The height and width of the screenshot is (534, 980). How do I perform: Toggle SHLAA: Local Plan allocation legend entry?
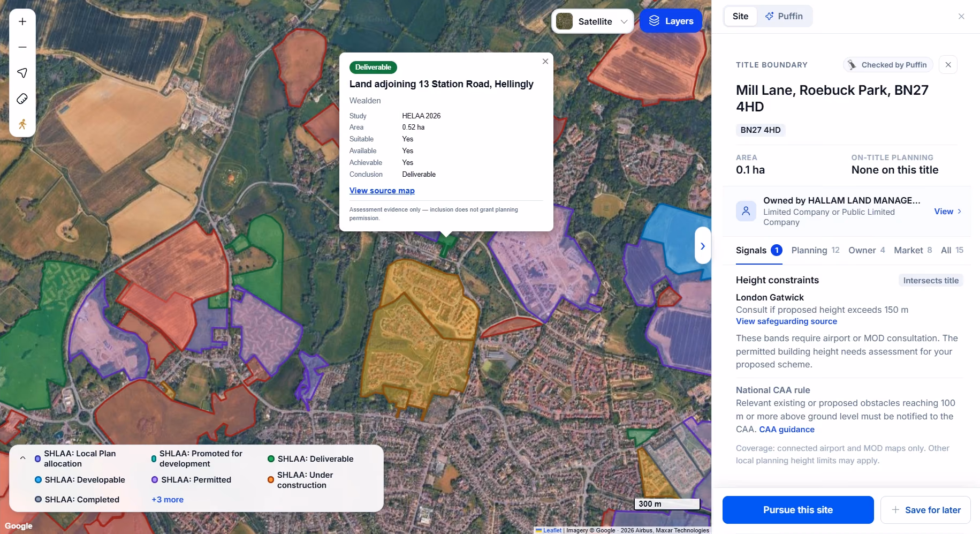[80, 458]
